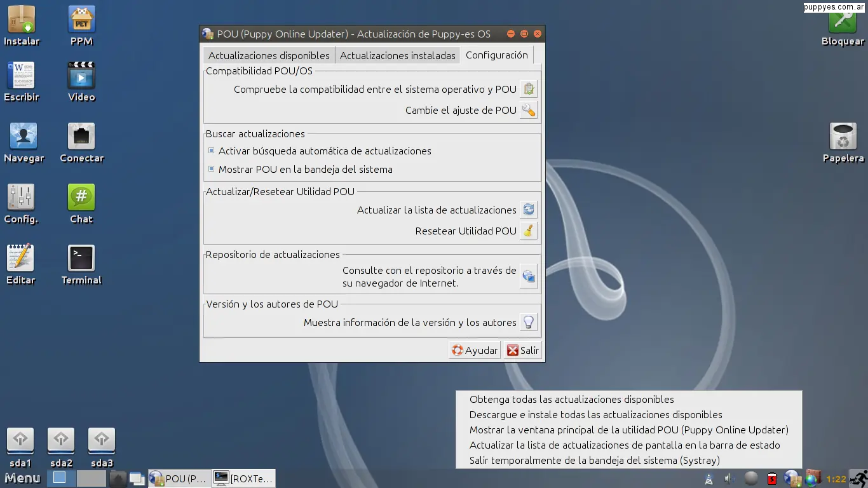This screenshot has width=868, height=488.
Task: Toggle automatic update search checkbox
Action: click(212, 151)
